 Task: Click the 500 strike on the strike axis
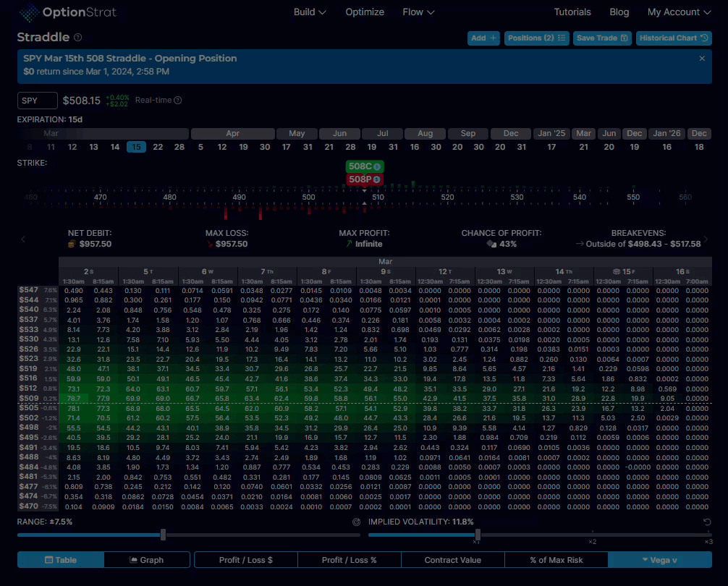click(x=309, y=198)
